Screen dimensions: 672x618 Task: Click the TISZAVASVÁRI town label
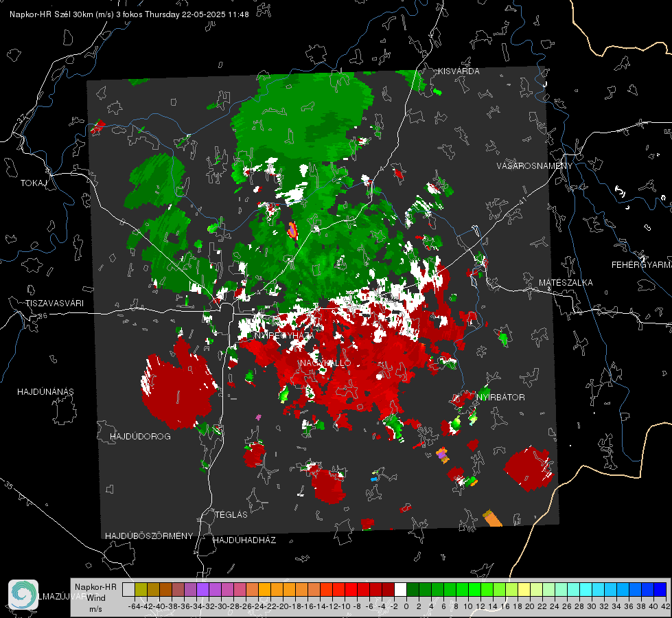coord(54,304)
